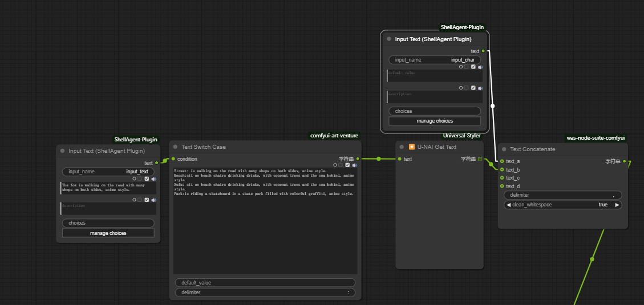Click text_d input port on Text Concatenate
Screen dimensions: 644x305
[502, 186]
